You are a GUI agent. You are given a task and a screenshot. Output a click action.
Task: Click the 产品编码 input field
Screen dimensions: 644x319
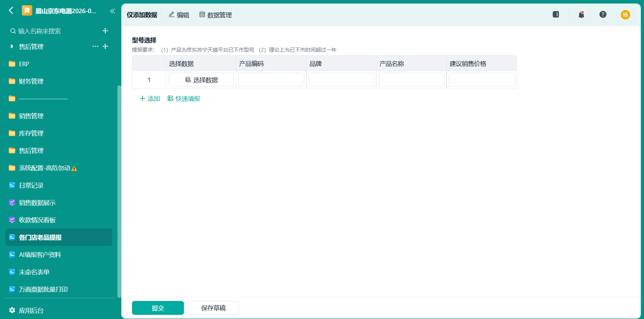pos(271,80)
